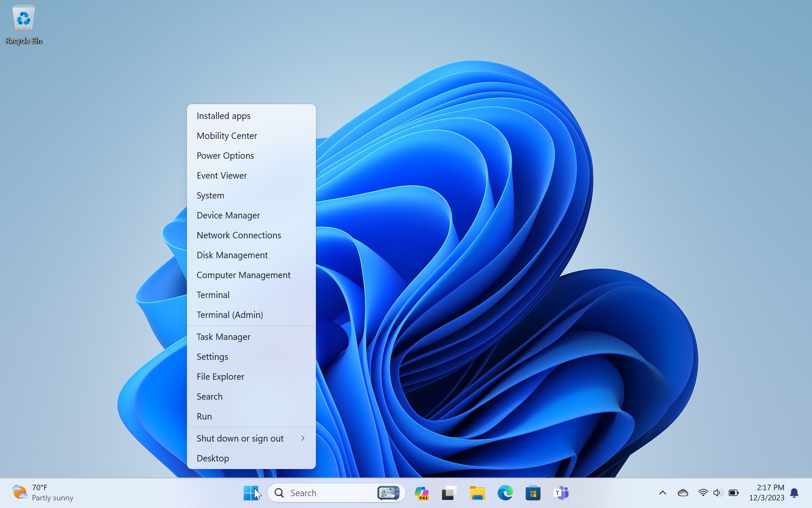Open clock and date calendar flyout

click(766, 493)
